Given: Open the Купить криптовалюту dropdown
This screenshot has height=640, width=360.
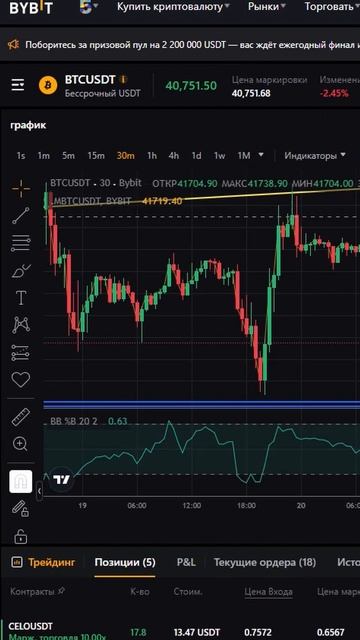Looking at the screenshot, I should tap(173, 7).
